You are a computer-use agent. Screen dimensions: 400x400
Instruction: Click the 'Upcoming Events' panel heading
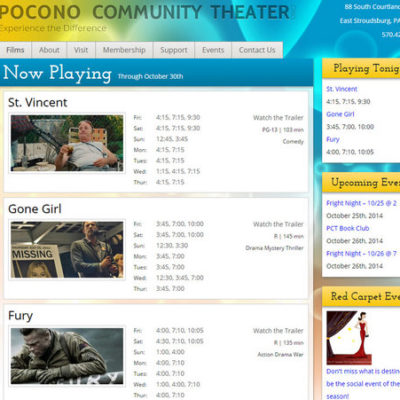(365, 182)
